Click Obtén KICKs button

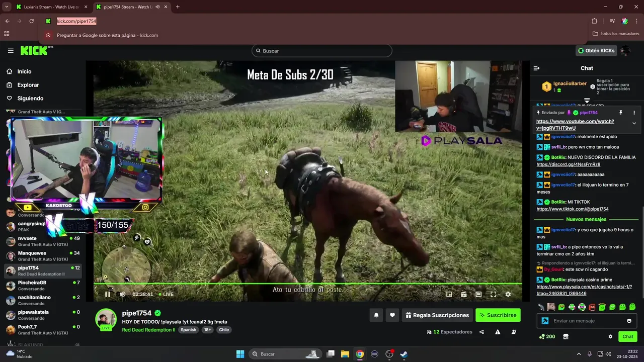tap(596, 51)
